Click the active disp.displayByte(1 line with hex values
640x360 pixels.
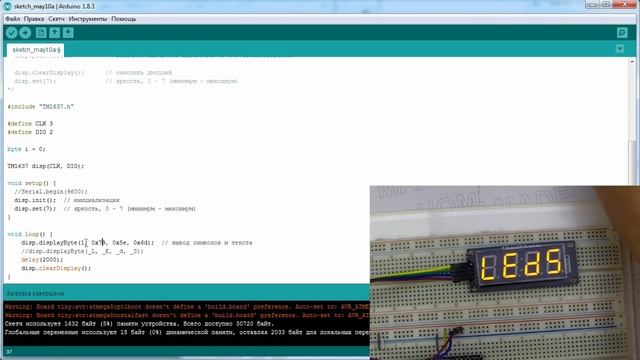coord(137,243)
